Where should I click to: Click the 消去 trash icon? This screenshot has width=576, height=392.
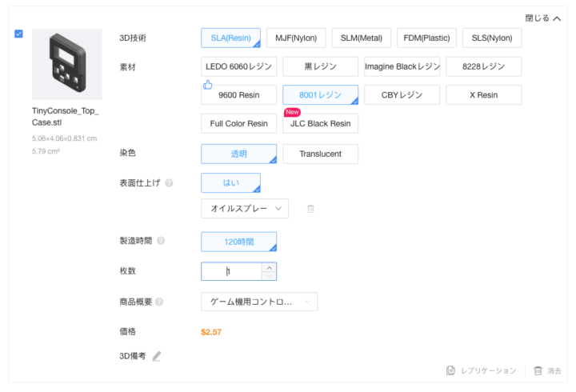(x=538, y=371)
